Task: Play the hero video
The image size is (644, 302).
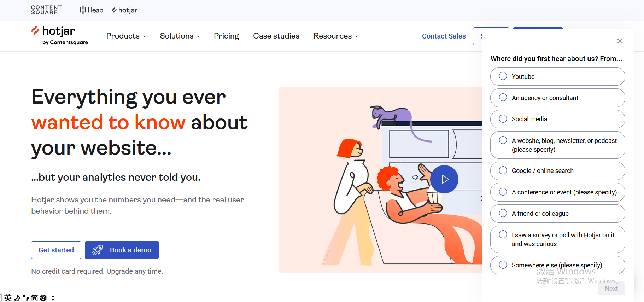Action: tap(444, 179)
